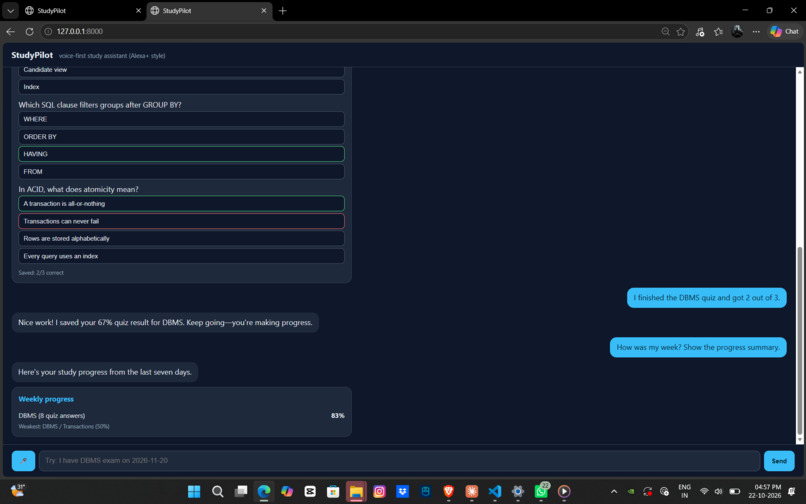Open the browser profile avatar
Image resolution: width=806 pixels, height=504 pixels.
(x=737, y=31)
